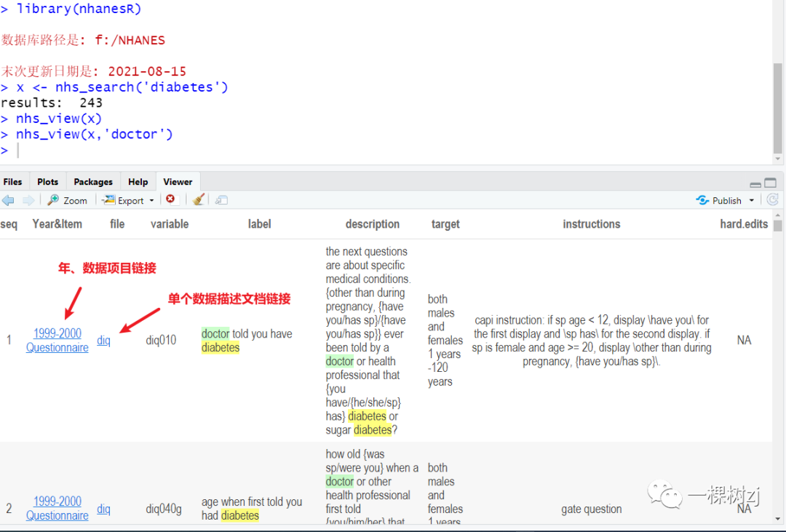The image size is (786, 532).
Task: Open Zoom for the viewer
Action: (x=67, y=200)
